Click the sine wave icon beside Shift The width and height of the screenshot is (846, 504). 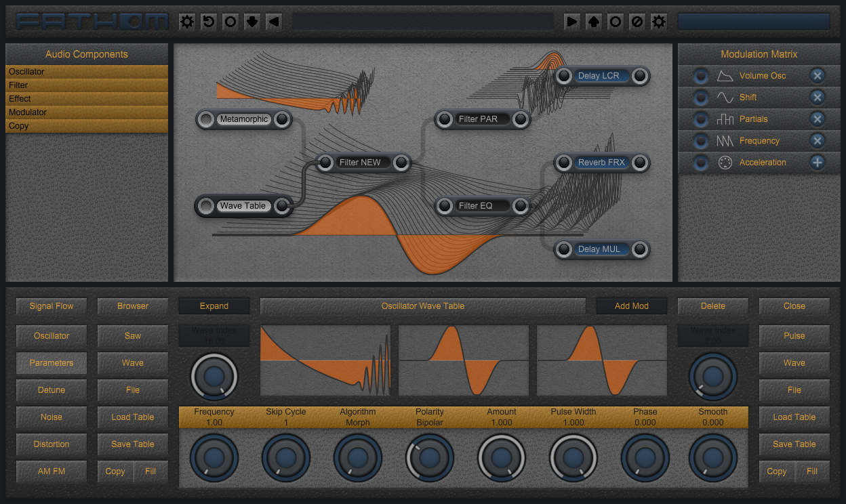coord(725,98)
